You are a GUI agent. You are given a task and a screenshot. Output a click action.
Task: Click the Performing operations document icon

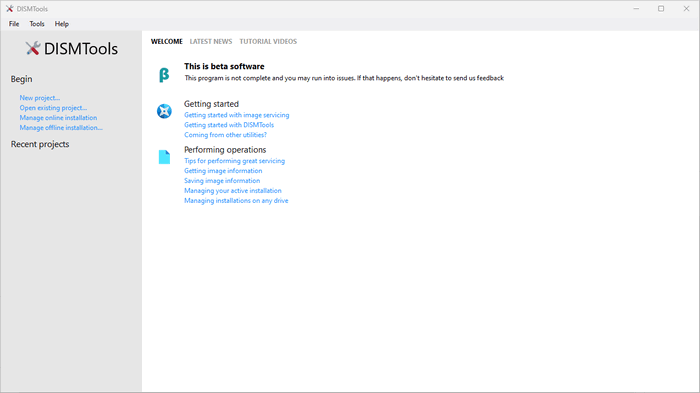[164, 157]
